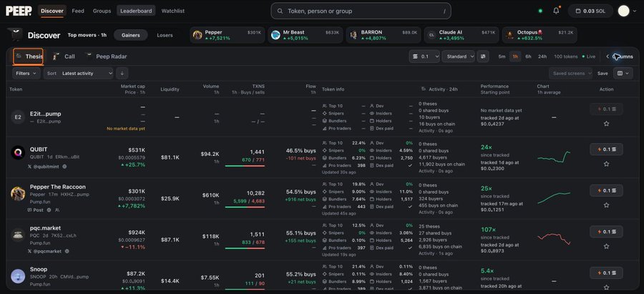Switch to the Thesis tab
The image size is (644, 294).
point(29,57)
